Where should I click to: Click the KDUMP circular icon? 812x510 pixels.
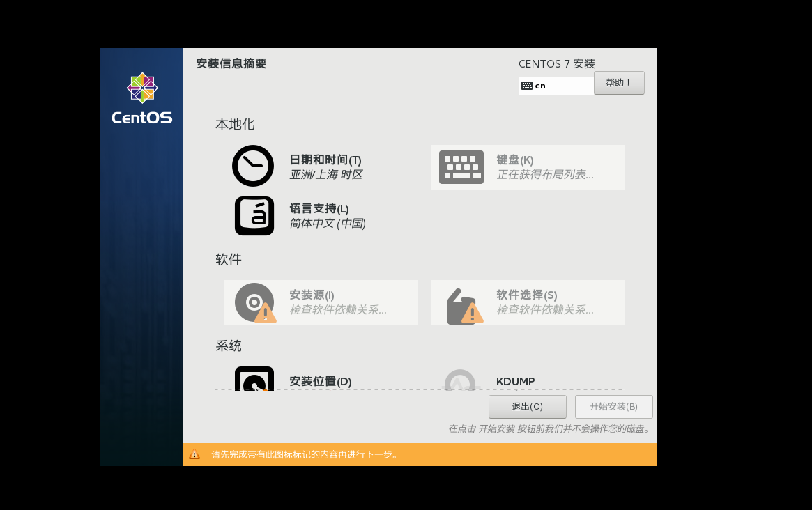click(x=460, y=380)
